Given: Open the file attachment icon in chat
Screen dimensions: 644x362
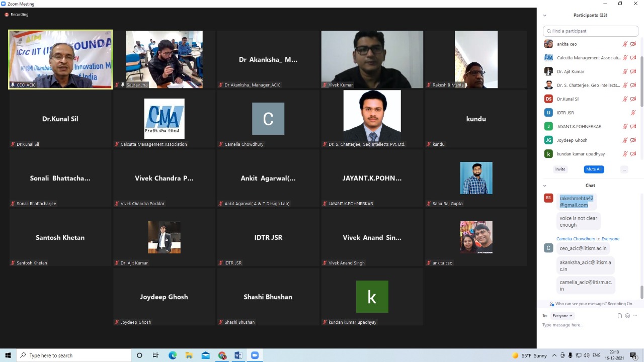Looking at the screenshot, I should point(620,315).
